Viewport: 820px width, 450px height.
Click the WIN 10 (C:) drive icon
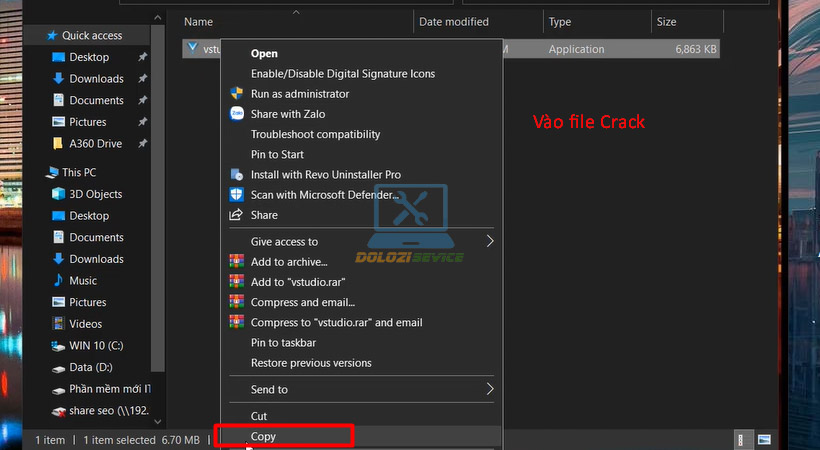(x=58, y=345)
